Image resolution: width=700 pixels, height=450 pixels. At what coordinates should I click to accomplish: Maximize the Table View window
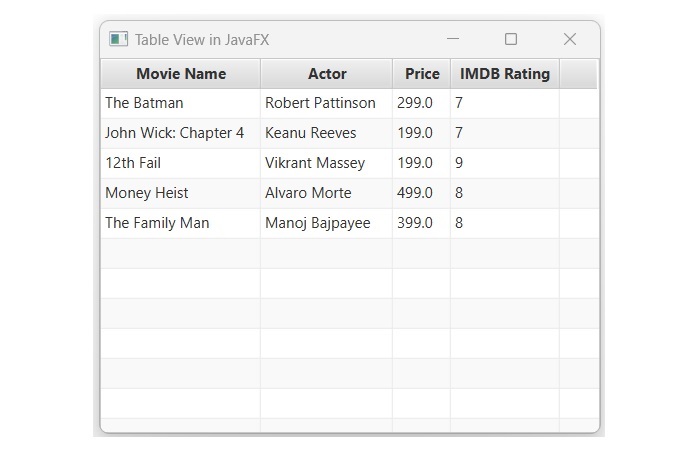click(511, 39)
